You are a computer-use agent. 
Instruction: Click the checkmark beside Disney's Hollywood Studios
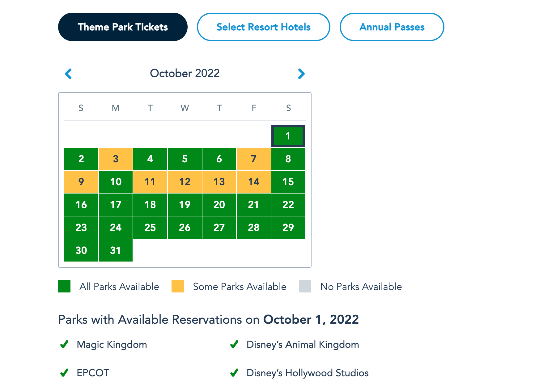click(234, 373)
